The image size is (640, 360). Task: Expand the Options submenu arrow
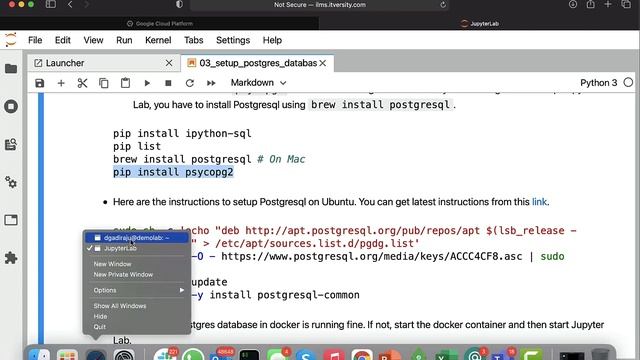[182, 290]
